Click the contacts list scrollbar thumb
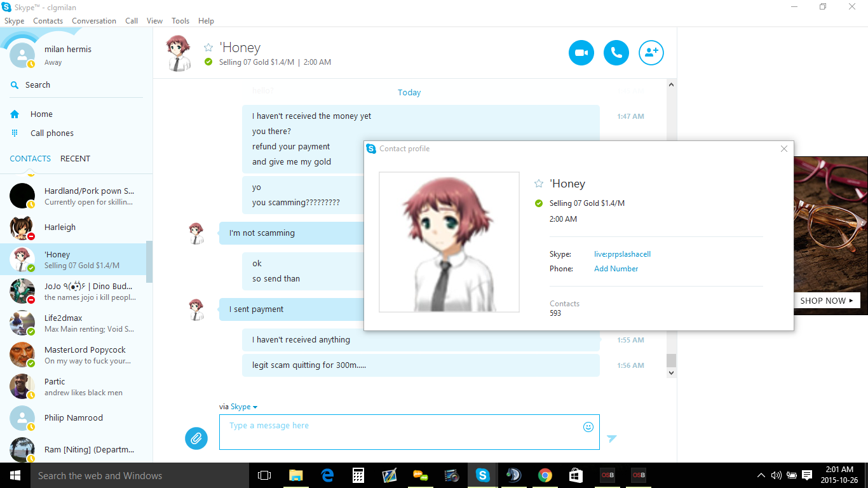 pyautogui.click(x=150, y=261)
